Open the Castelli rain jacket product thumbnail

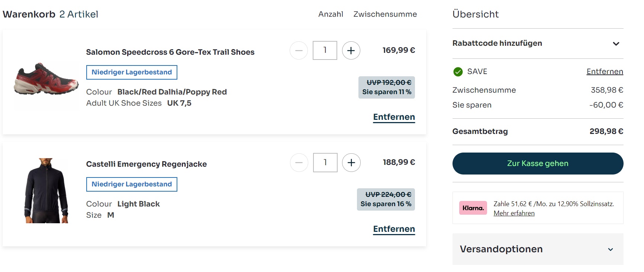46,191
